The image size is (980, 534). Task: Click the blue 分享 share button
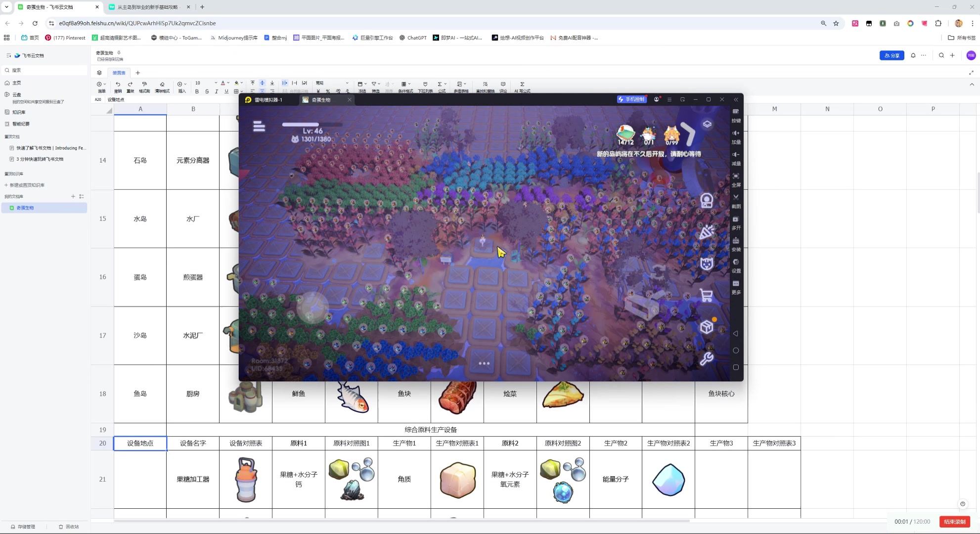pyautogui.click(x=891, y=55)
